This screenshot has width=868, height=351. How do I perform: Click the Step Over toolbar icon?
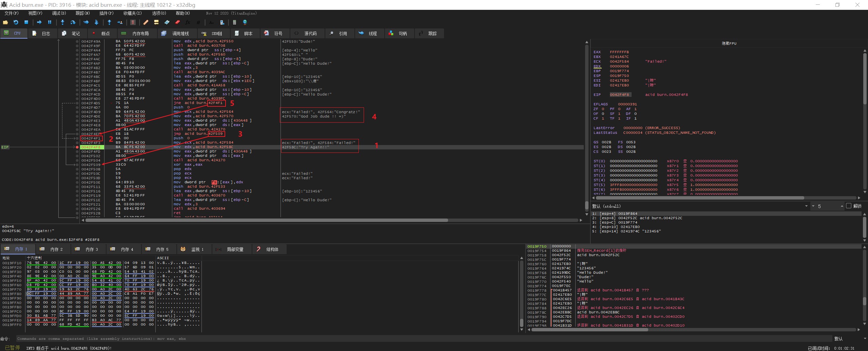tap(73, 22)
